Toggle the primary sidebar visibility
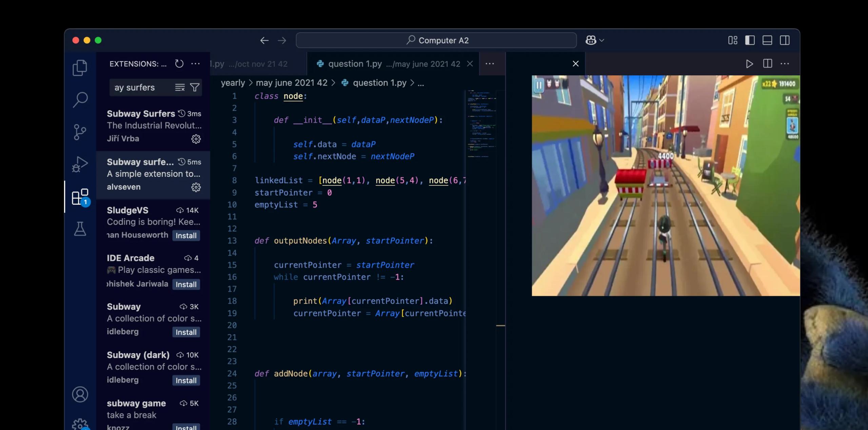868x430 pixels. [x=750, y=40]
